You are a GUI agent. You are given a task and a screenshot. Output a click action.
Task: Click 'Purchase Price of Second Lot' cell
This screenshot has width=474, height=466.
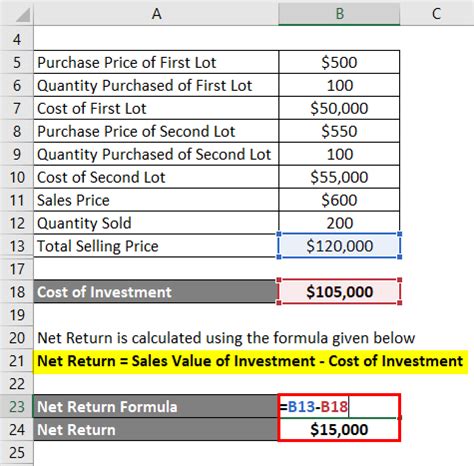pos(156,131)
